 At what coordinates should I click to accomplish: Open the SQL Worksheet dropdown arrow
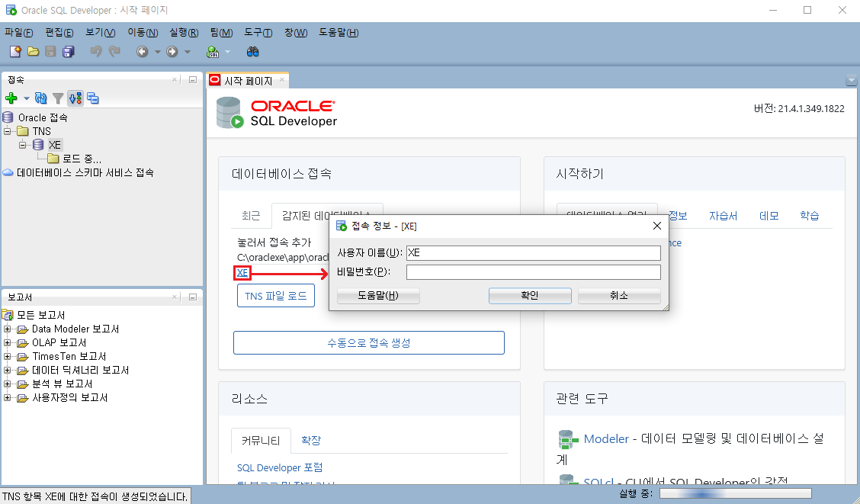pos(228,52)
